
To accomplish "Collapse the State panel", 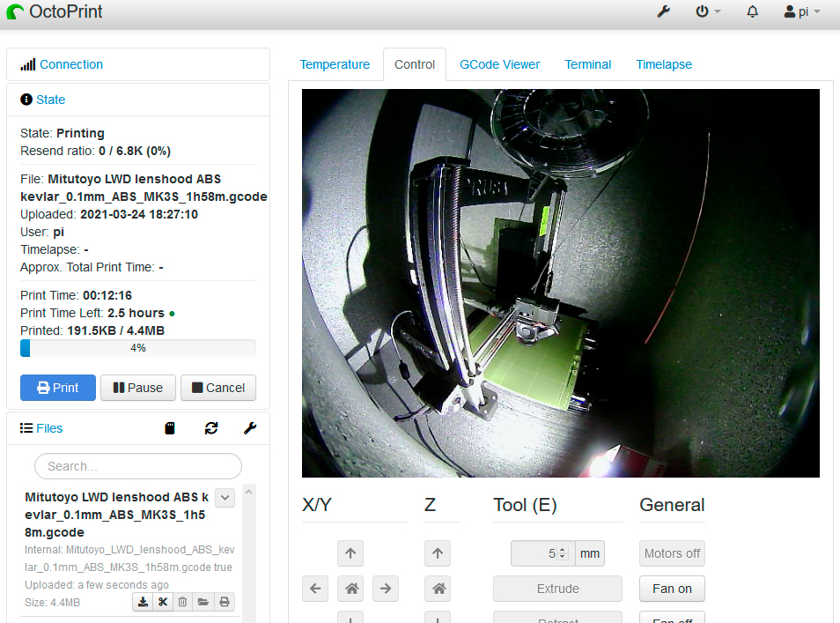I will 50,100.
